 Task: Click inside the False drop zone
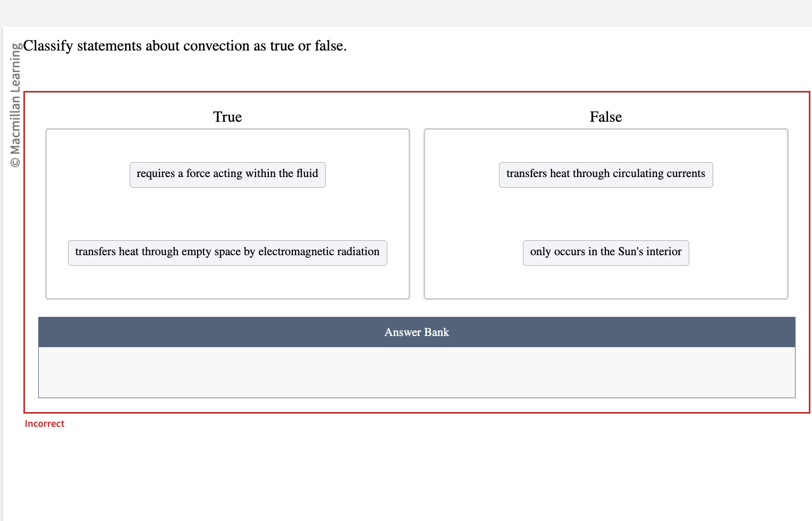pos(606,213)
